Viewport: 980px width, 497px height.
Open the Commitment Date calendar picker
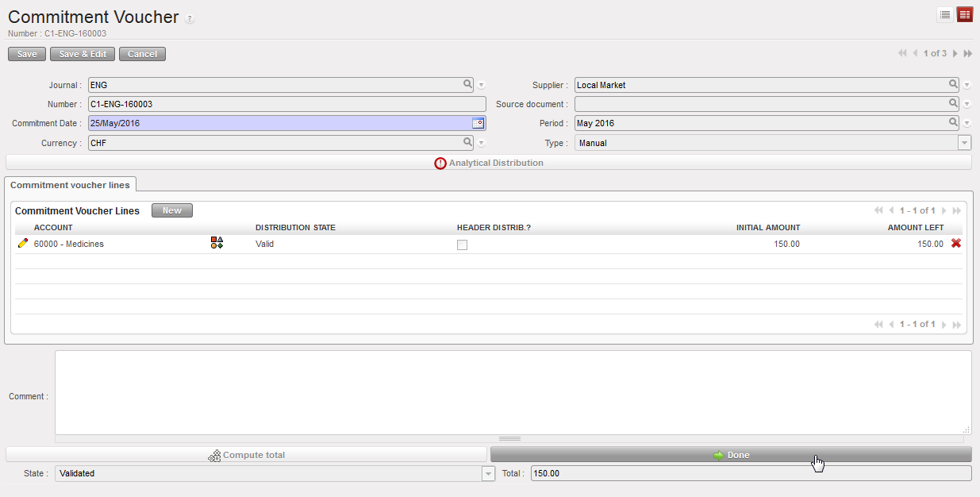click(x=478, y=123)
